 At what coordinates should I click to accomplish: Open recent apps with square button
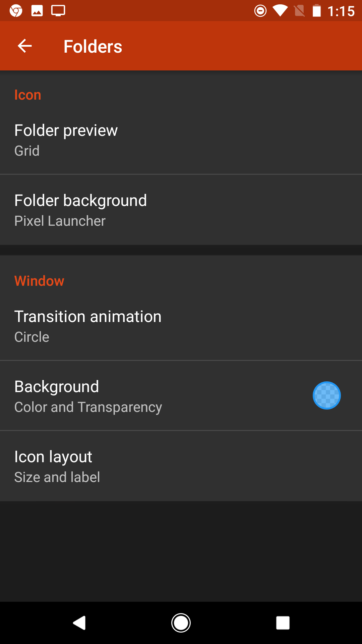tap(283, 623)
